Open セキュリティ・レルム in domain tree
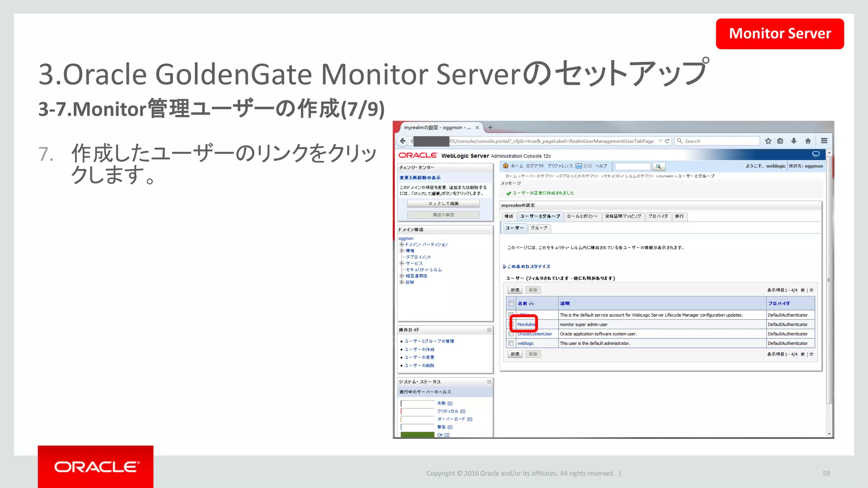The width and height of the screenshot is (868, 488). click(424, 269)
